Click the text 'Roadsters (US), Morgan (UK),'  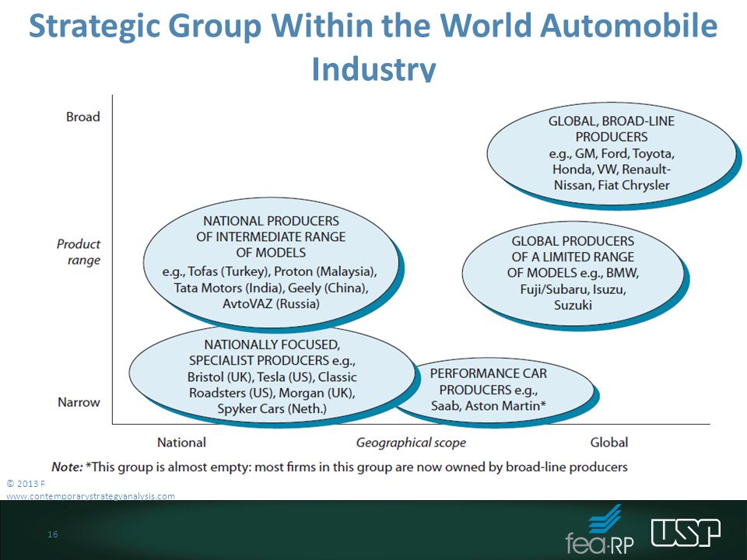coord(272,393)
